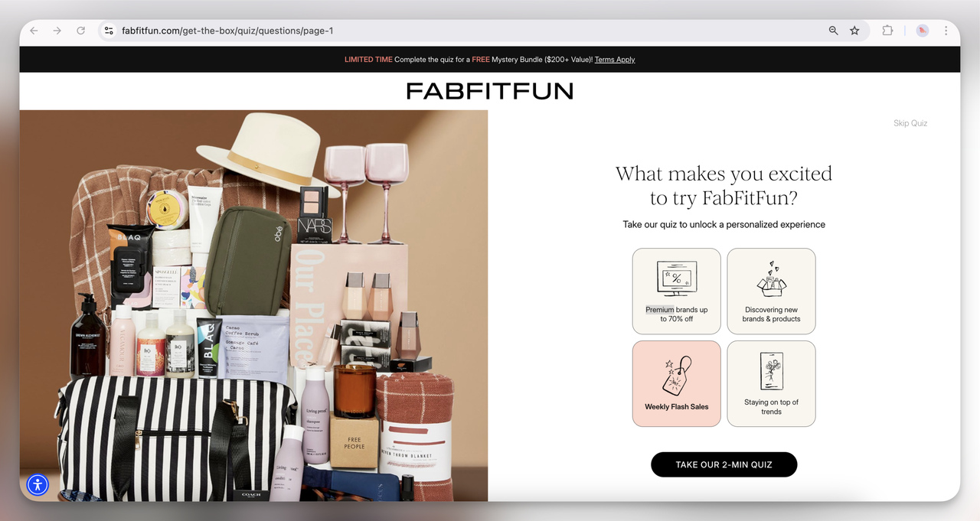Image resolution: width=980 pixels, height=521 pixels.
Task: Select Discovering new brands & products card
Action: tap(771, 291)
